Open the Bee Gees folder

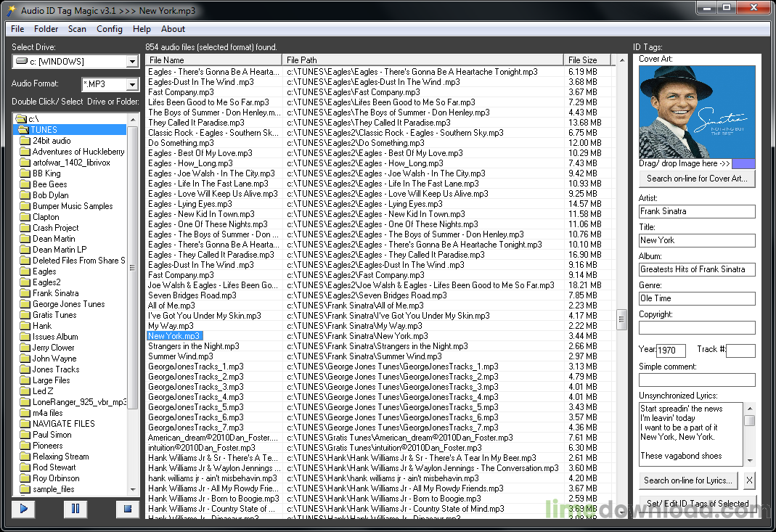(x=49, y=184)
